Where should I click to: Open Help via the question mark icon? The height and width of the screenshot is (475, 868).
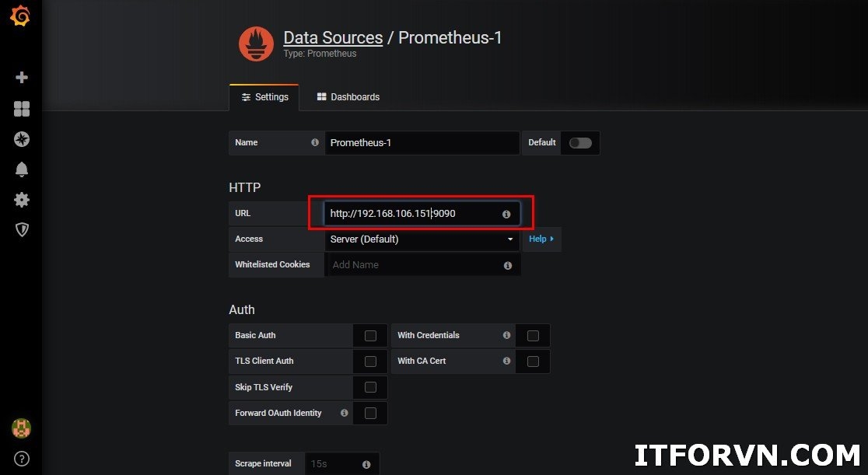(x=21, y=459)
